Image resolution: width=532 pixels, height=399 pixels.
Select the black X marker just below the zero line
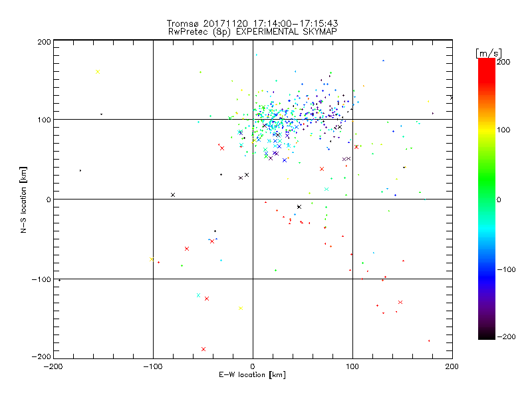[299, 207]
